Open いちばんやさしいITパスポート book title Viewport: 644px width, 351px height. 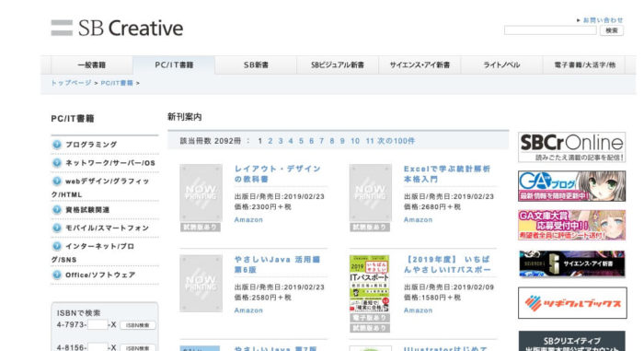click(447, 264)
